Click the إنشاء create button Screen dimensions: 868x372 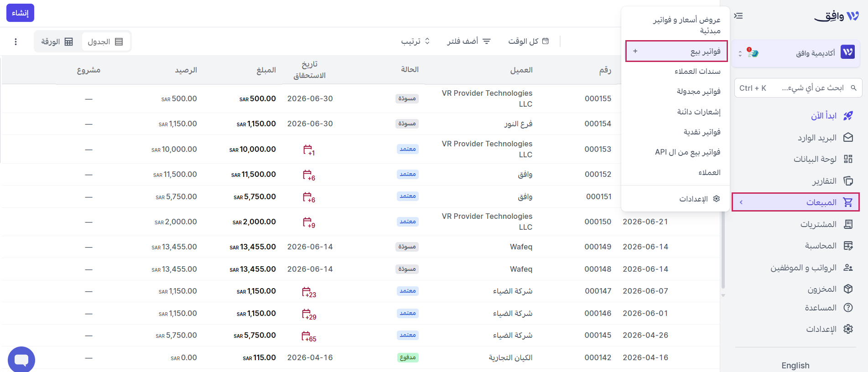point(20,13)
